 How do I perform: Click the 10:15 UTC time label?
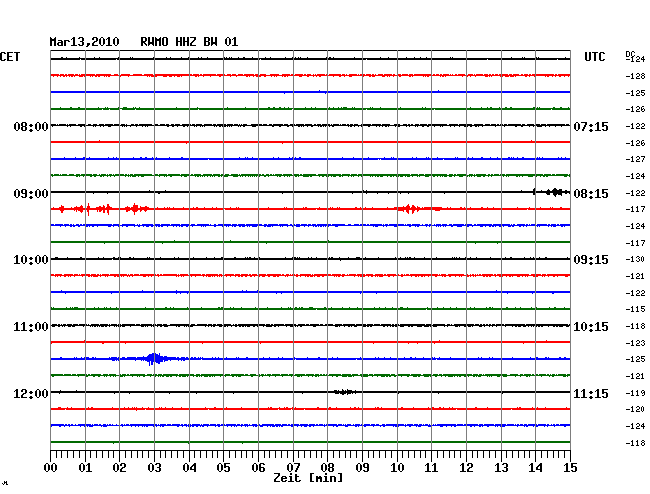(591, 327)
